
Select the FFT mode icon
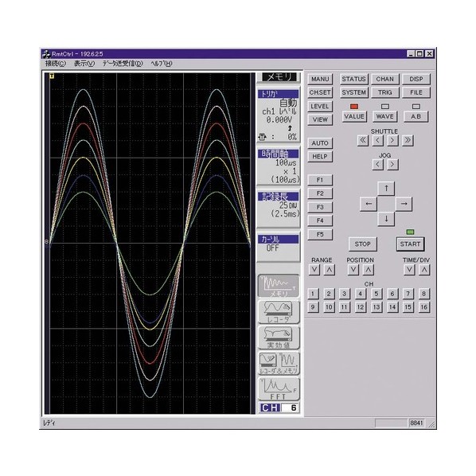tap(279, 389)
